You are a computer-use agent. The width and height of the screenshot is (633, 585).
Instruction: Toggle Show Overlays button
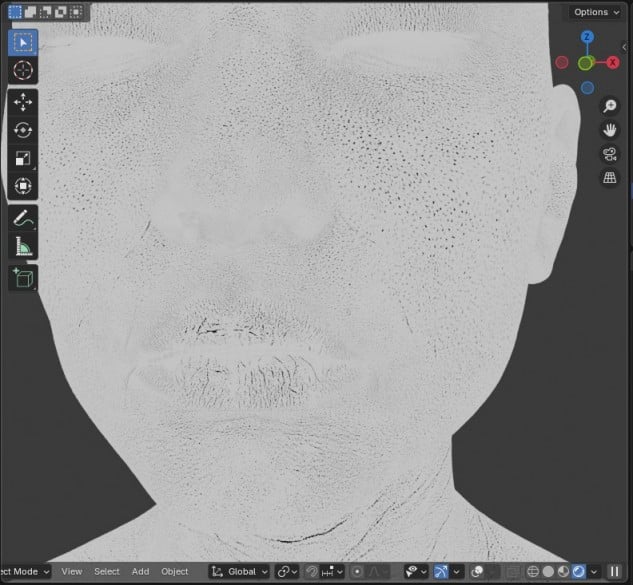pyautogui.click(x=478, y=571)
